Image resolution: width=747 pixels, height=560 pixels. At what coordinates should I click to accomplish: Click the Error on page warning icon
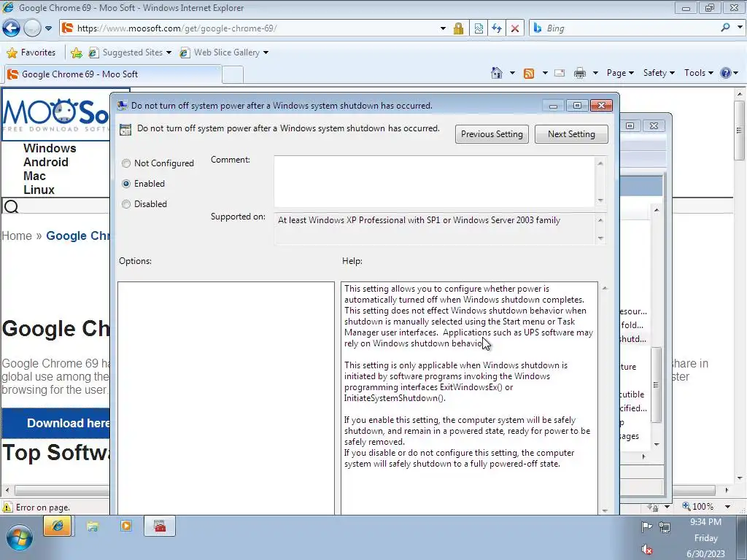[x=7, y=507]
